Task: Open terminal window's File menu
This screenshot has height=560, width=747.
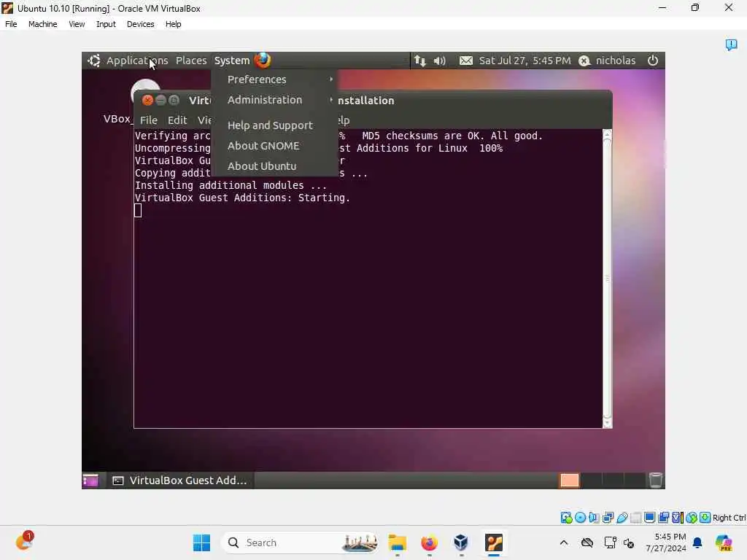Action: click(149, 120)
